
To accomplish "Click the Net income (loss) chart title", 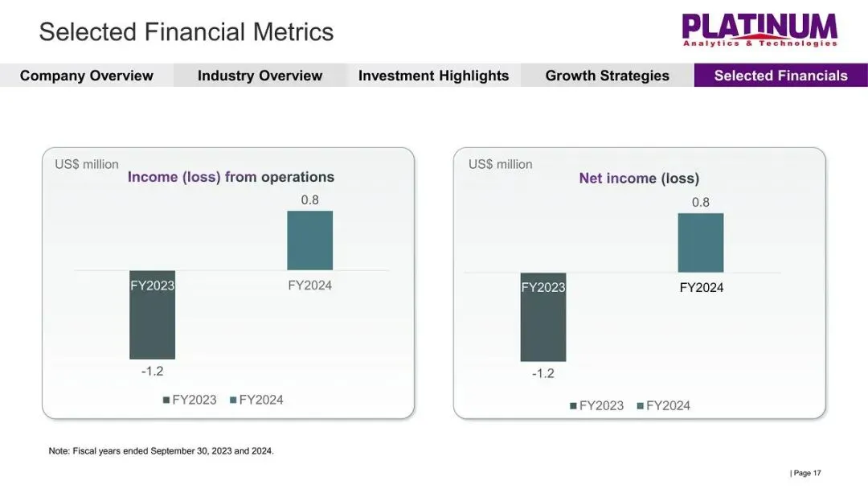I will click(x=640, y=179).
